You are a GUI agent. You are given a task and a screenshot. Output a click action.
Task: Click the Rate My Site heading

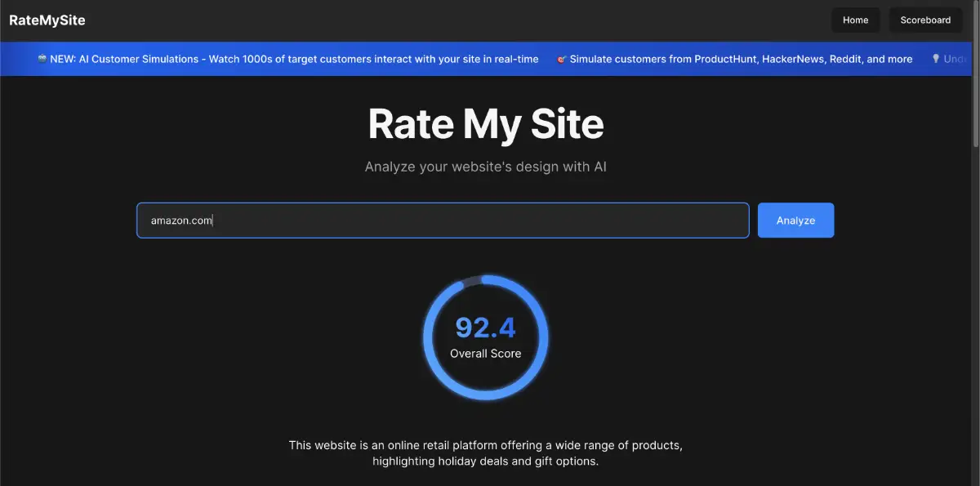486,124
